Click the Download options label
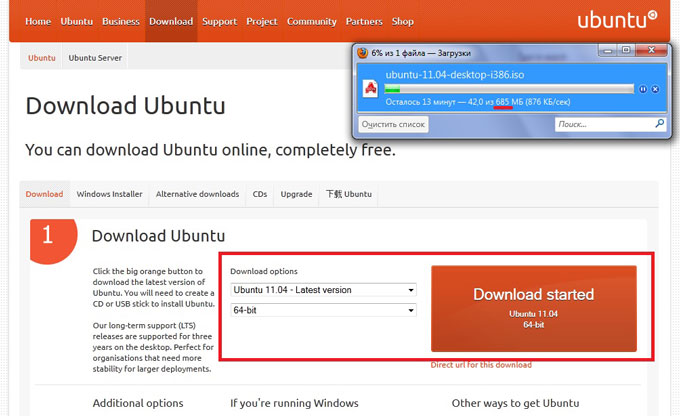 (x=264, y=271)
